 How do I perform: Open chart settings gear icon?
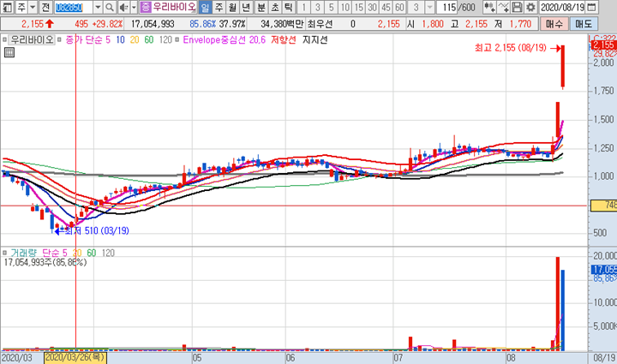click(x=530, y=7)
